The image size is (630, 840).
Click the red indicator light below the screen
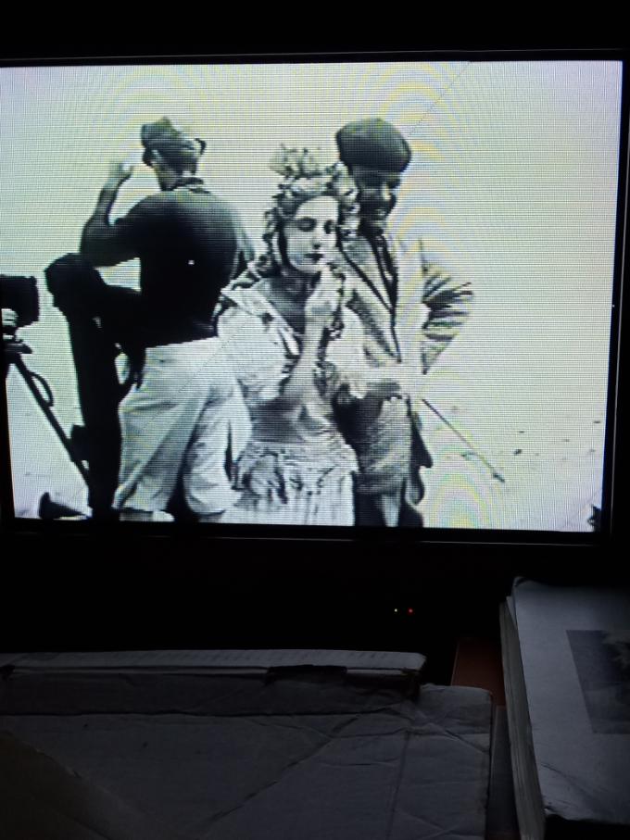(x=410, y=611)
